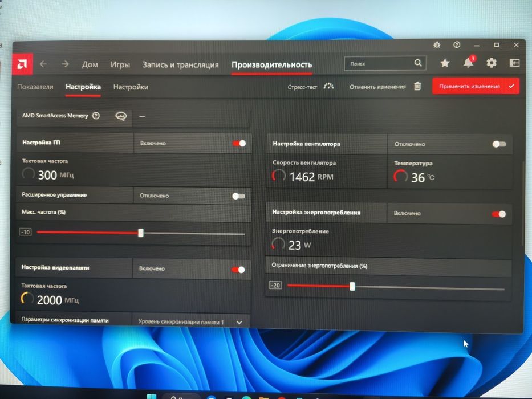Click the AMD SmartAccess Memory label

(x=55, y=115)
